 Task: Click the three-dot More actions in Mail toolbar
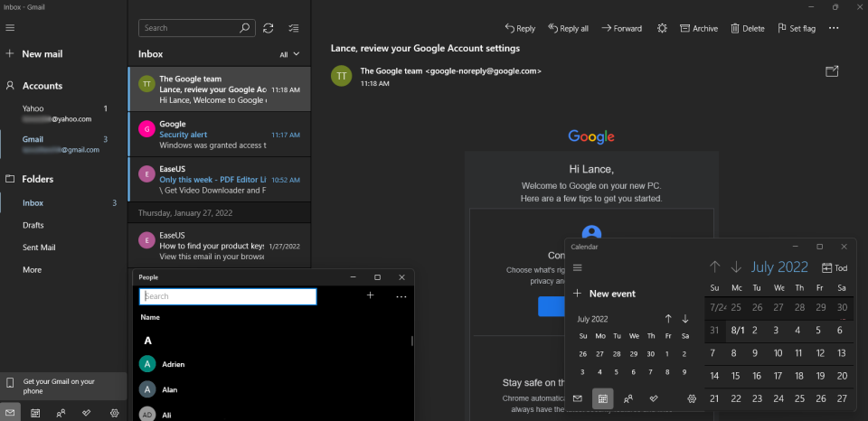834,28
